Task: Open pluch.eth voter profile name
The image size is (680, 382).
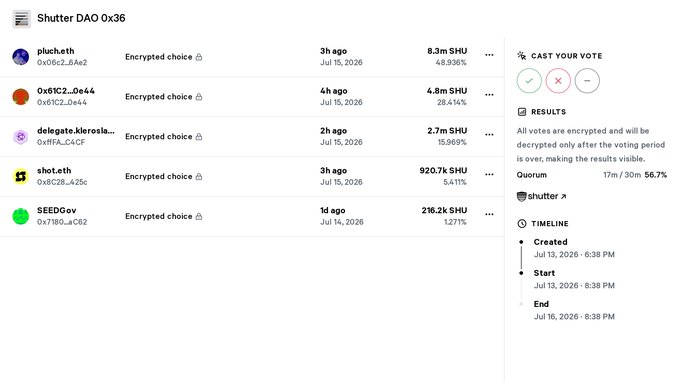Action: 56,51
